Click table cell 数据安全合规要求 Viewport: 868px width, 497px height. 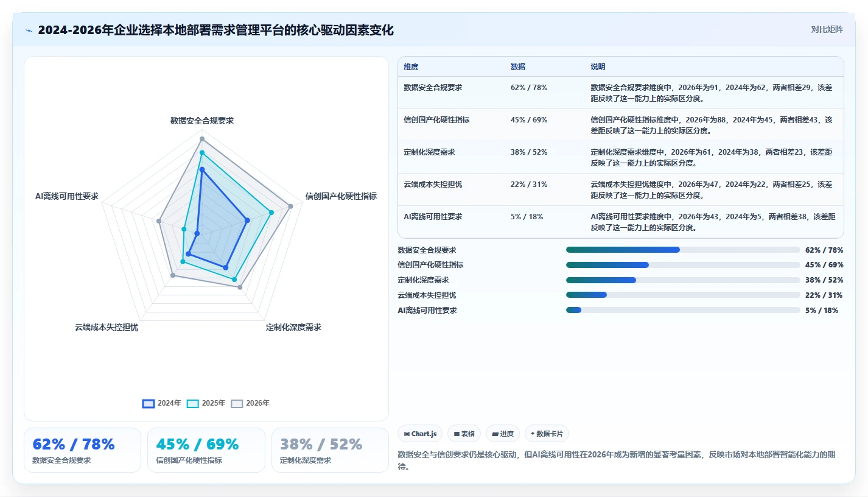point(433,88)
